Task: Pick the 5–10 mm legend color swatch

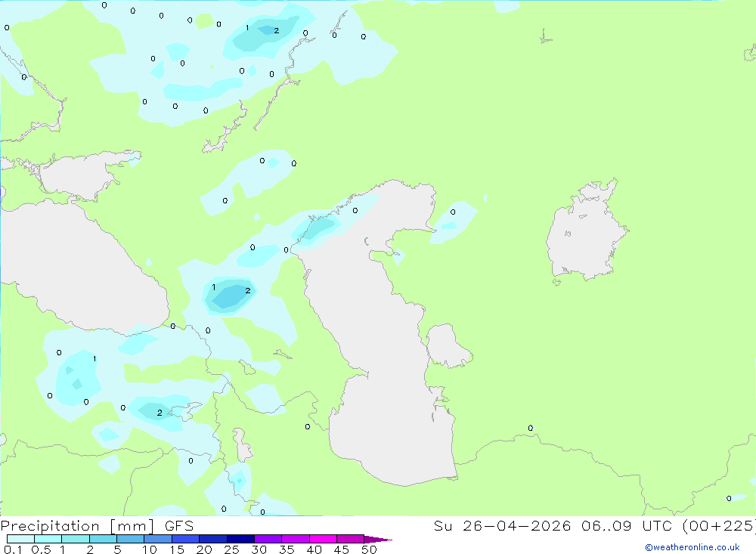Action: [x=131, y=539]
